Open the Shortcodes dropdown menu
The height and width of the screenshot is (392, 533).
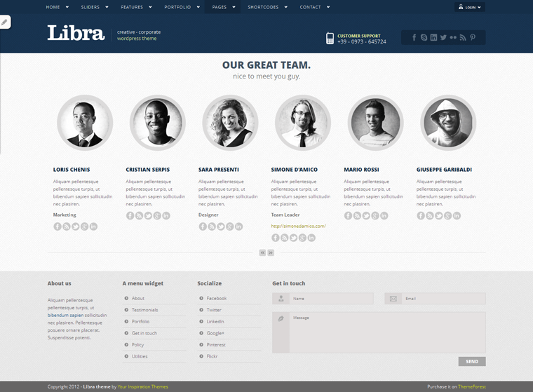(266, 7)
